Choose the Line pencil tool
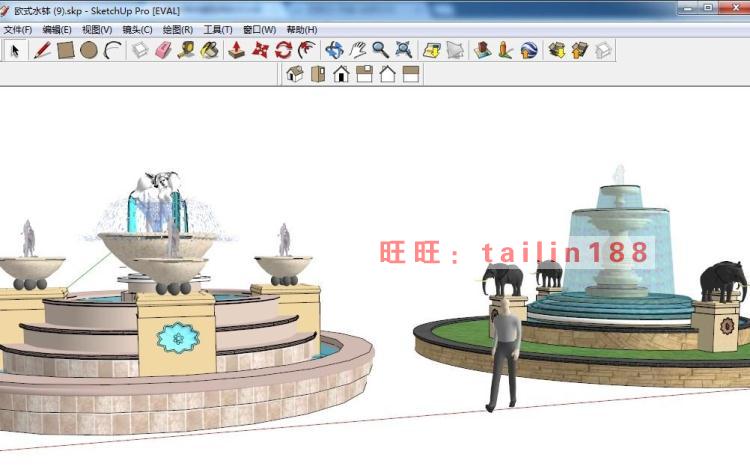Viewport: 750px width, 472px height. click(42, 50)
